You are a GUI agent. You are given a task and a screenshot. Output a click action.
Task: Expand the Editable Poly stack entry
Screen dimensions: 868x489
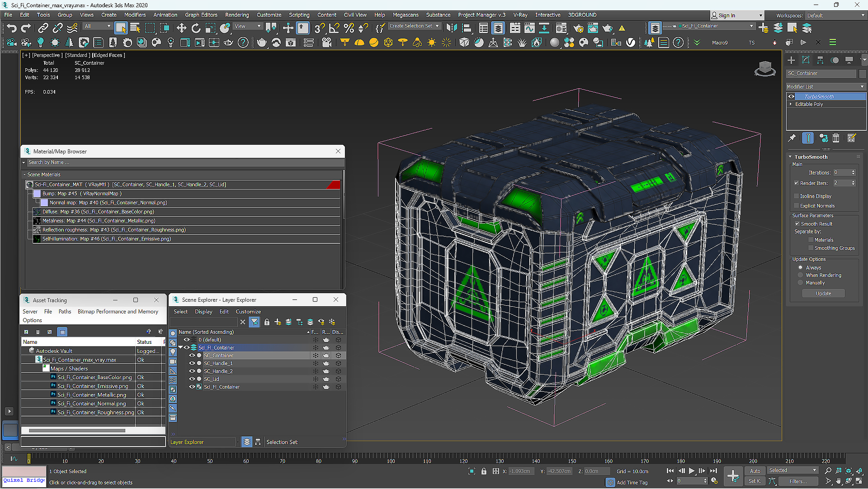click(791, 104)
